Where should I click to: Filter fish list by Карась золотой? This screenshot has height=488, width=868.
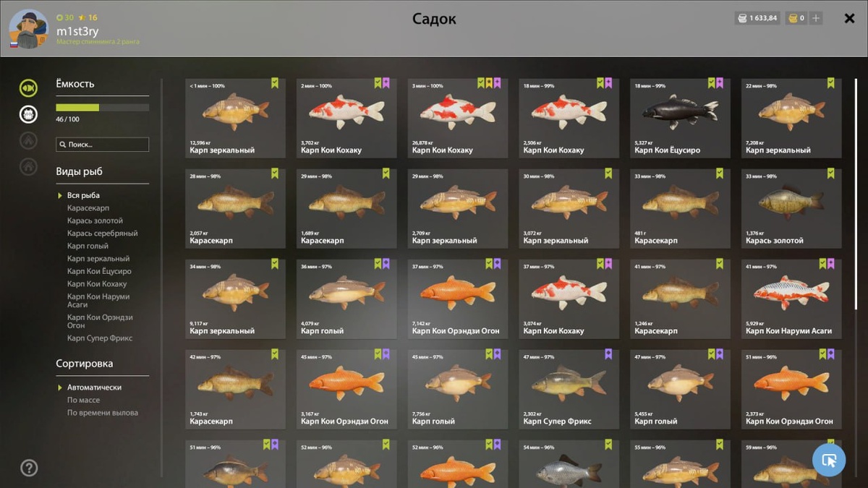(95, 221)
